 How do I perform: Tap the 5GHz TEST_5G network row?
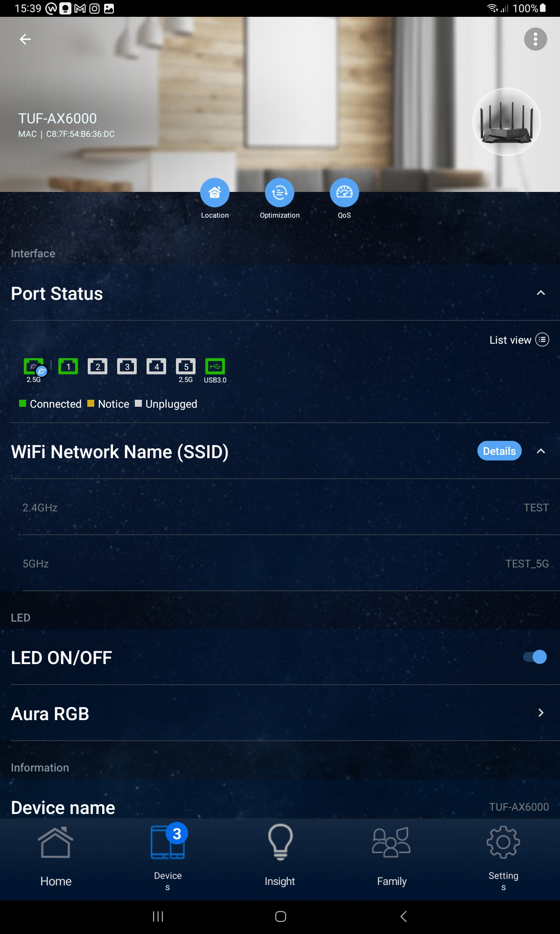coord(280,564)
